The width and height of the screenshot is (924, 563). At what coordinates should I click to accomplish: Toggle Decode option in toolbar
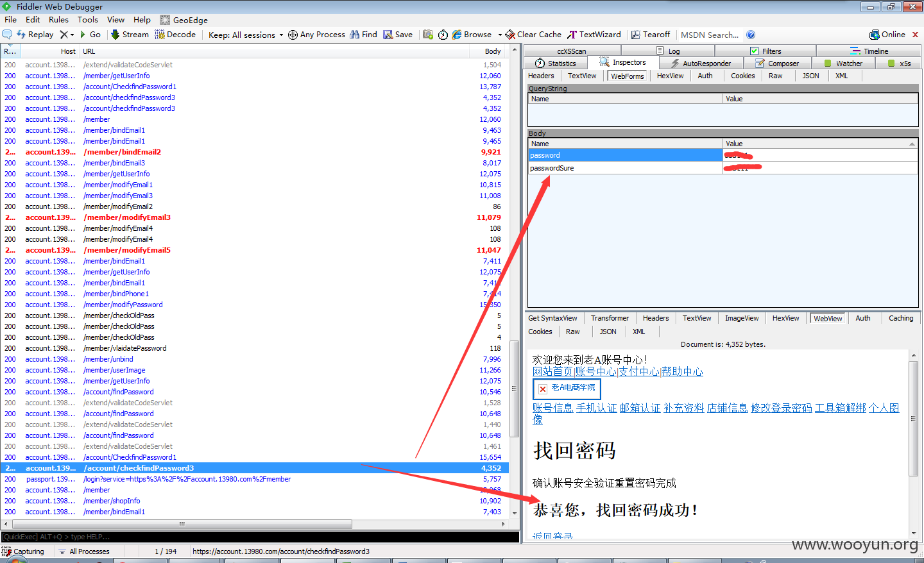[x=175, y=35]
